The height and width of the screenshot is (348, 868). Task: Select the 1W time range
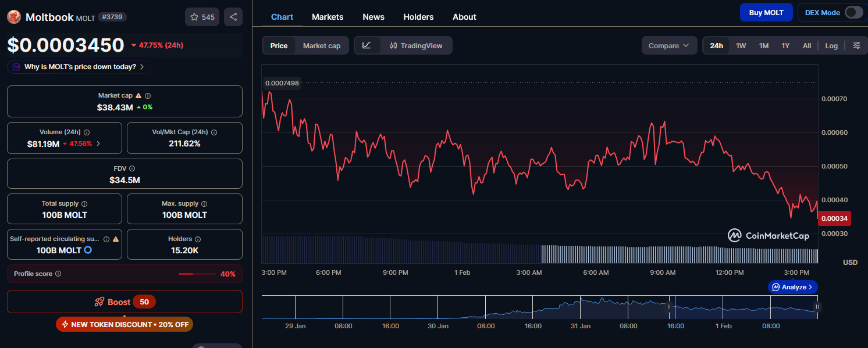click(x=741, y=45)
